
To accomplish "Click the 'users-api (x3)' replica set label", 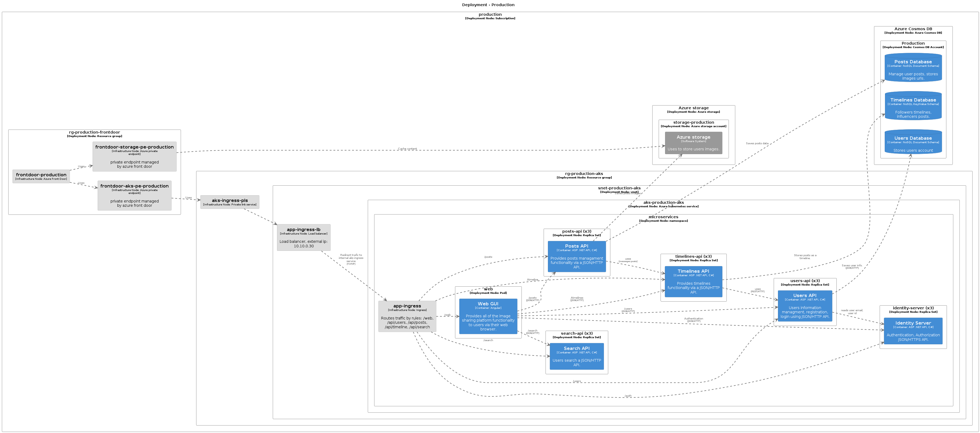I will click(805, 281).
